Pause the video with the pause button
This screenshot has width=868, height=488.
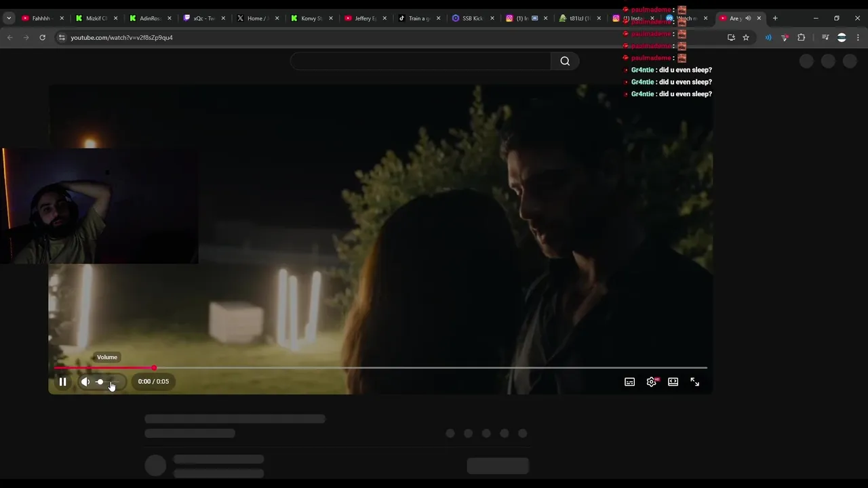point(62,382)
